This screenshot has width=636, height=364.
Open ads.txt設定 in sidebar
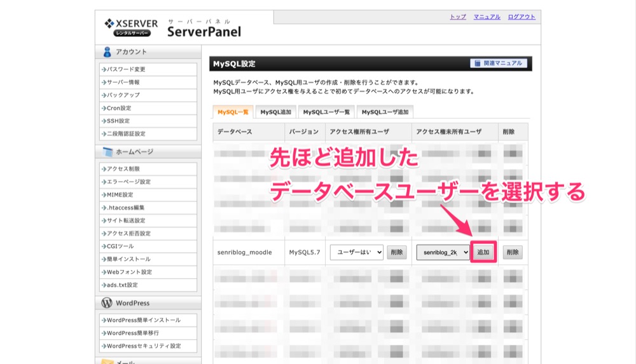point(148,285)
